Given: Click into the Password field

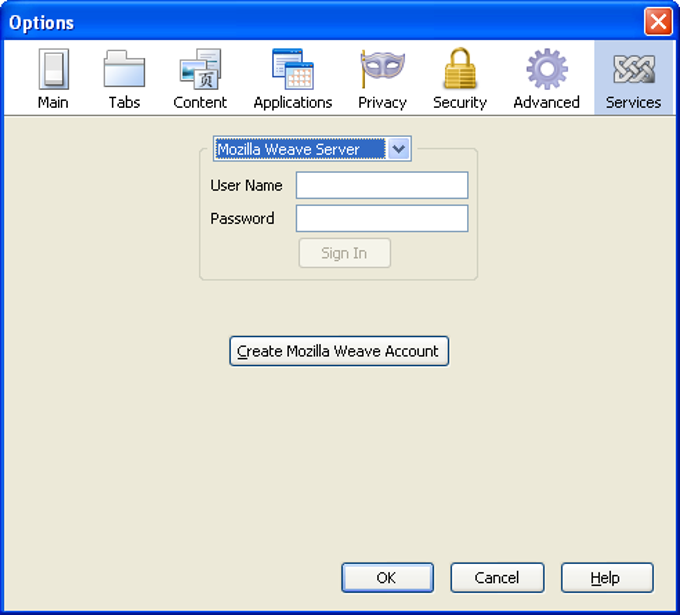Looking at the screenshot, I should (382, 218).
